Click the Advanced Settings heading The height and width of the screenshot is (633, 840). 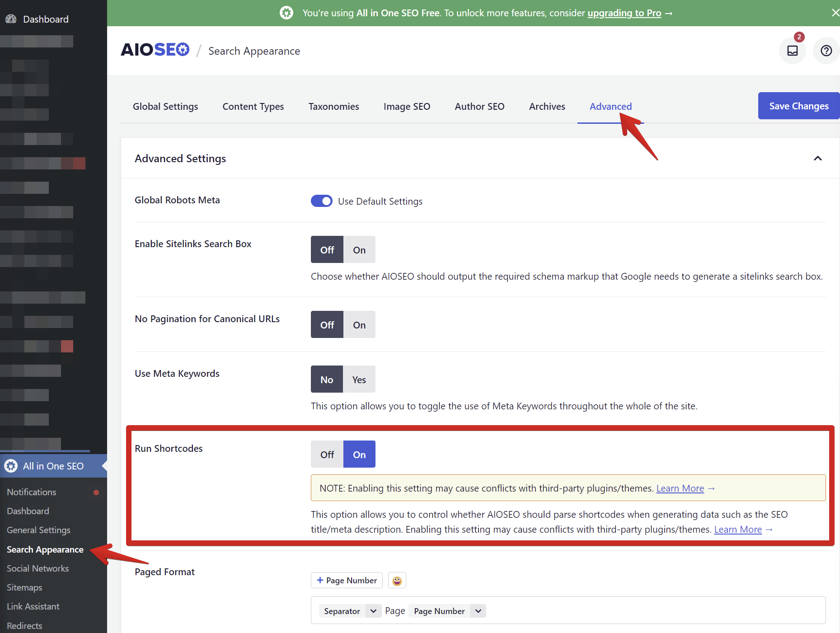click(x=180, y=158)
